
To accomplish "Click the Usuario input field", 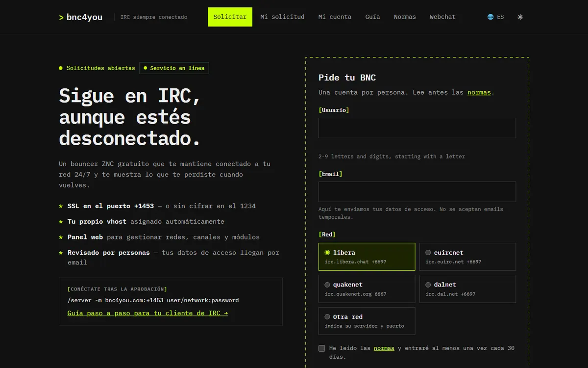I will point(417,128).
